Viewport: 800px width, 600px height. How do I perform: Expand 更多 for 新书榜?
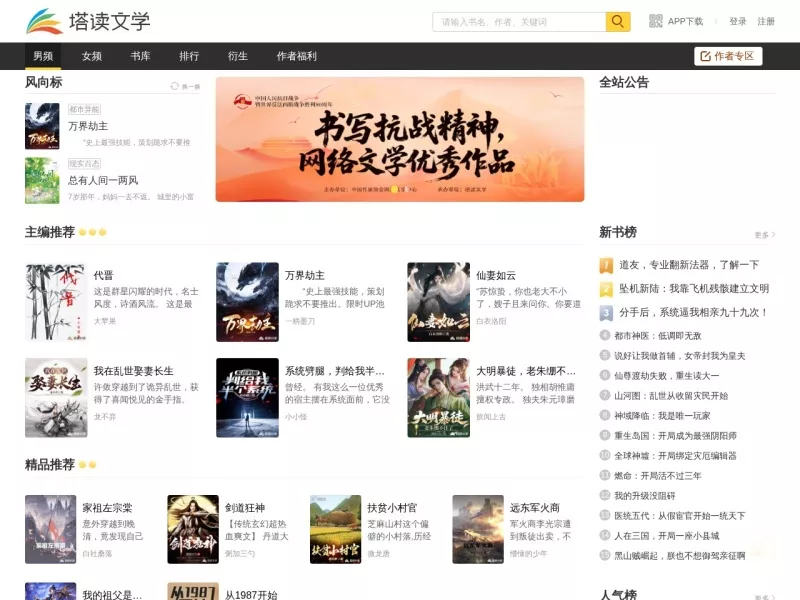tap(765, 235)
